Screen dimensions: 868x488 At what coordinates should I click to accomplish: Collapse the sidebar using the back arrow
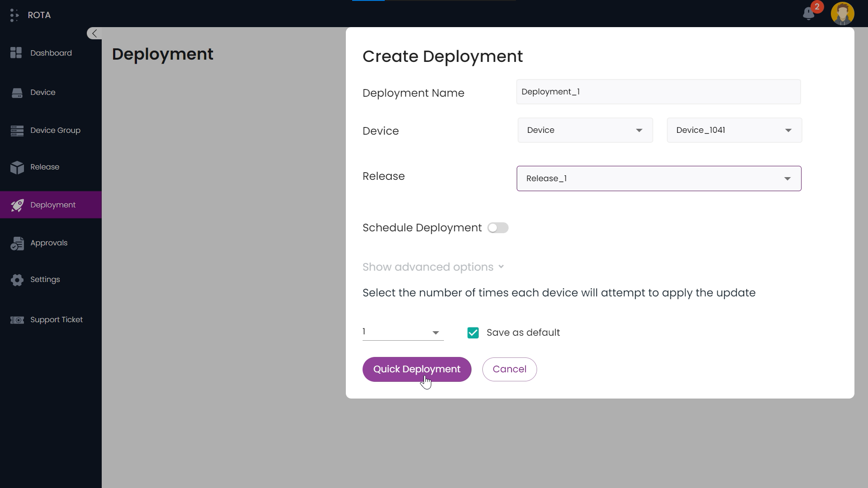[94, 33]
